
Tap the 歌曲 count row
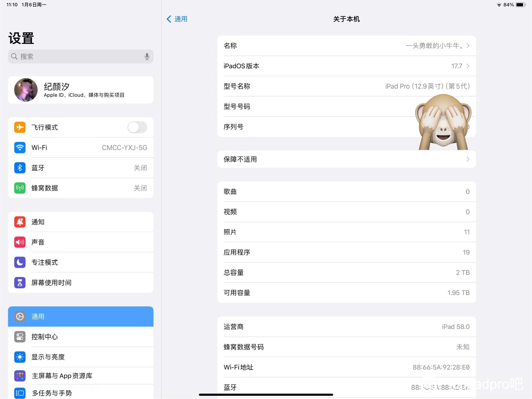click(347, 192)
